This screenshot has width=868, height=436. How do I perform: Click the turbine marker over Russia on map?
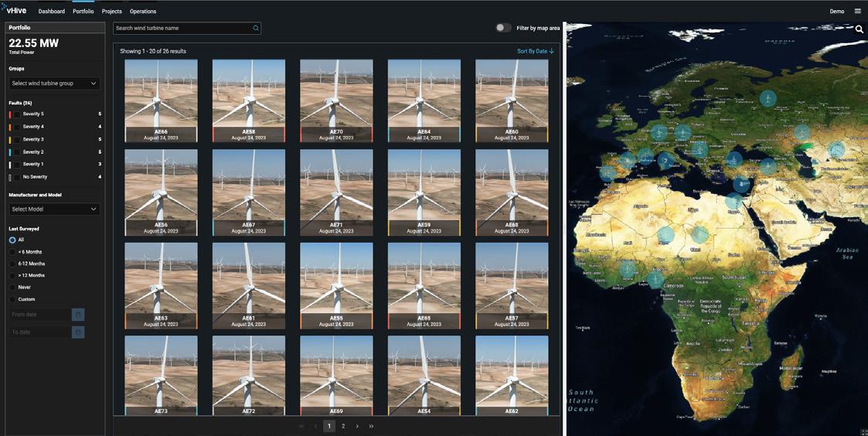[768, 99]
